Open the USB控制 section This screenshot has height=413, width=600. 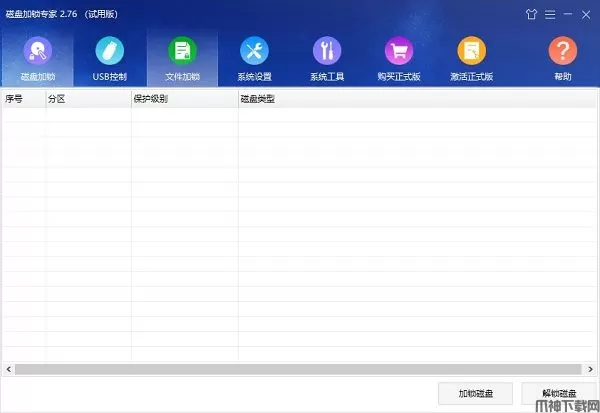[x=110, y=59]
